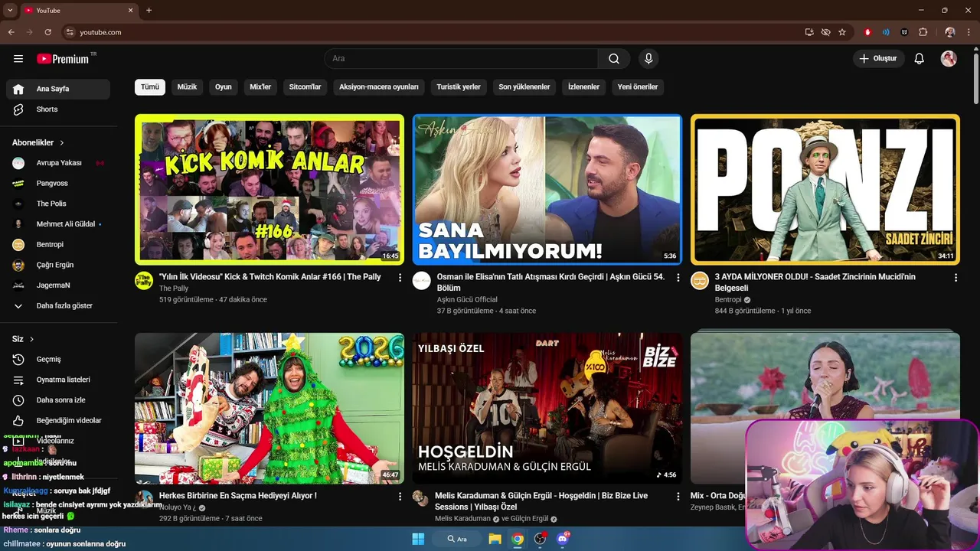Open File Explorer from the taskbar
This screenshot has height=551, width=980.
click(x=495, y=539)
